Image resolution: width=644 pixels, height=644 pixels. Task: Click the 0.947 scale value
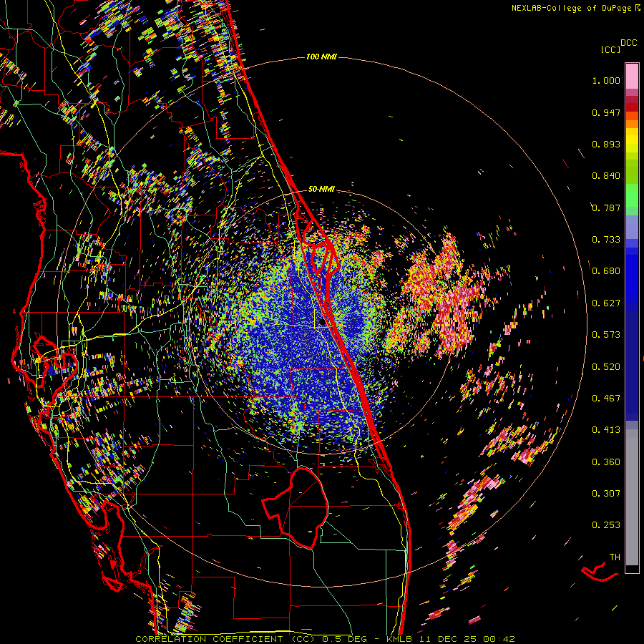tap(606, 112)
